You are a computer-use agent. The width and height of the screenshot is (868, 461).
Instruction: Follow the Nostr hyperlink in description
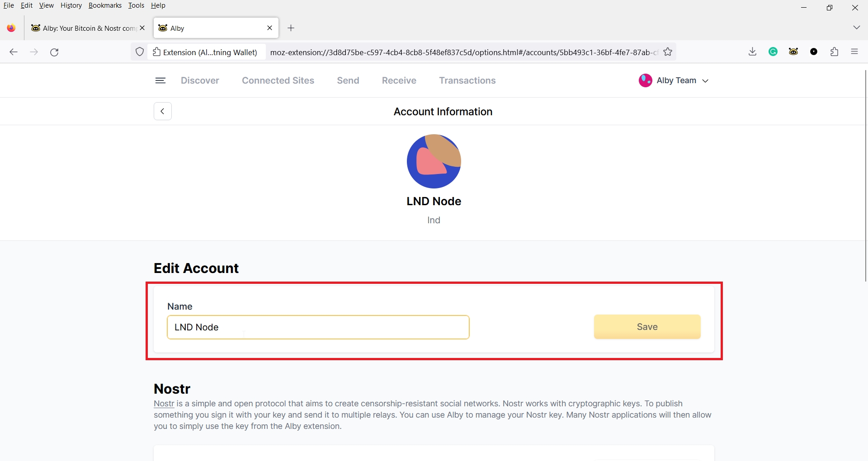click(164, 404)
